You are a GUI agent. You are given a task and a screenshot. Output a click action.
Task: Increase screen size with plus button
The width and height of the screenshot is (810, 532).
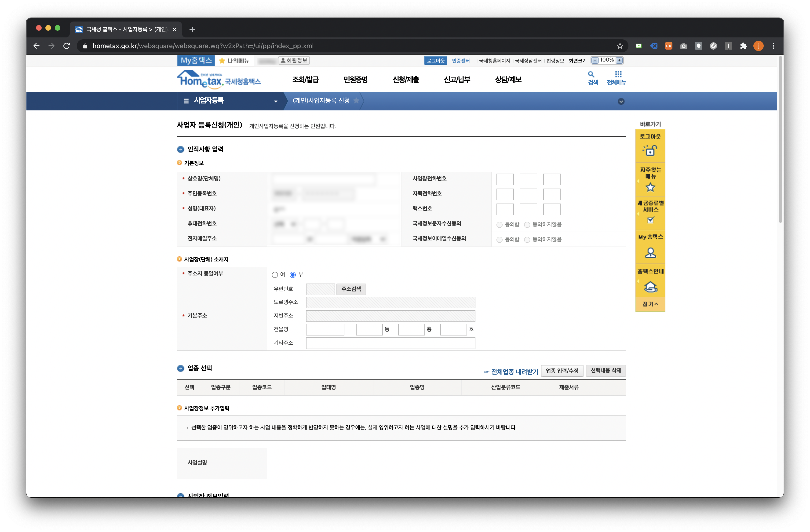619,60
